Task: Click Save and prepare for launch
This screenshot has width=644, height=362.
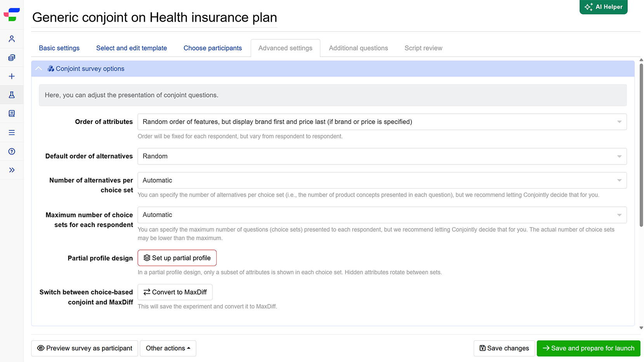Action: point(588,348)
